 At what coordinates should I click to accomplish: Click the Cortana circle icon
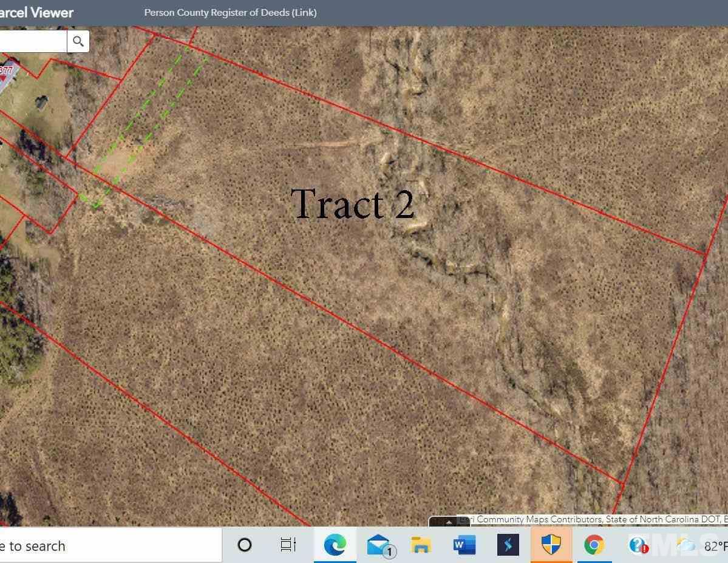[x=245, y=545]
